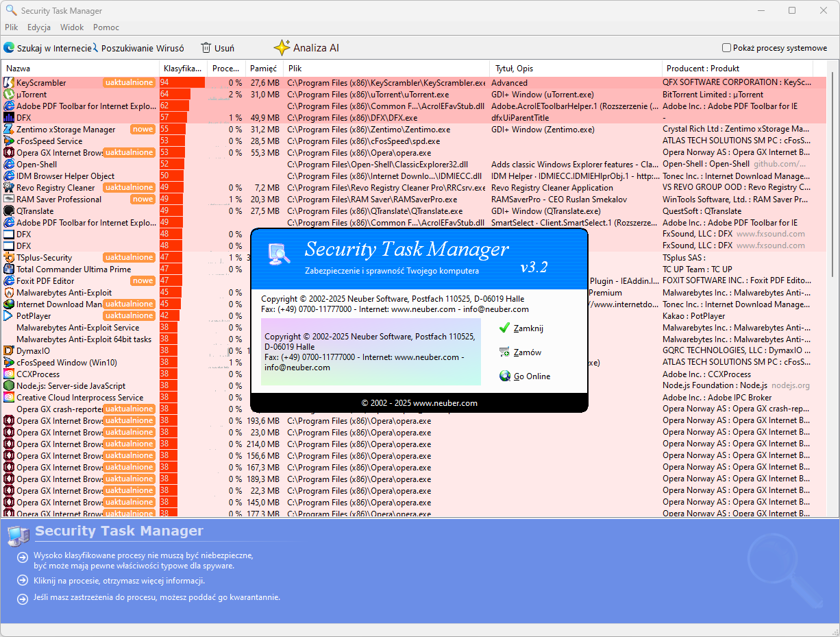
Task: Sort by the Nazwa column header
Action: click(x=81, y=69)
